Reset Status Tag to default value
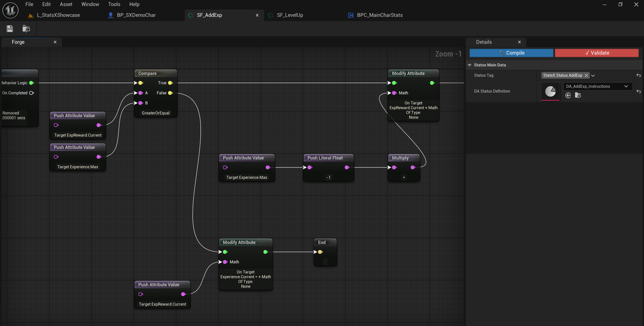This screenshot has height=326, width=644. (x=638, y=75)
